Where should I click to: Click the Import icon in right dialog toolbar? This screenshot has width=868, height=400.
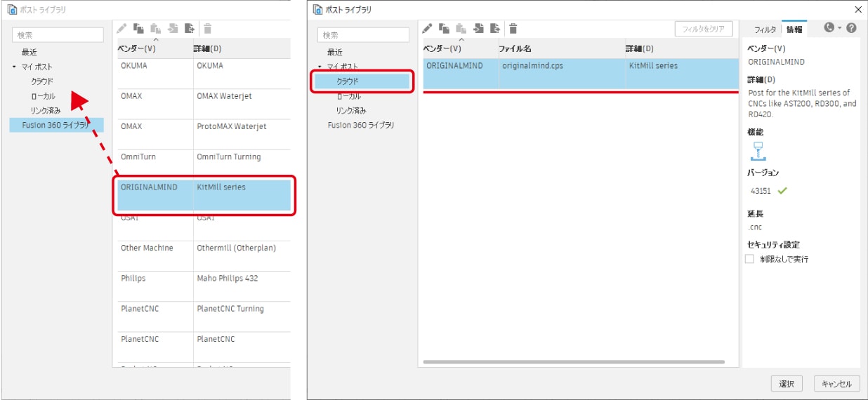coord(479,28)
